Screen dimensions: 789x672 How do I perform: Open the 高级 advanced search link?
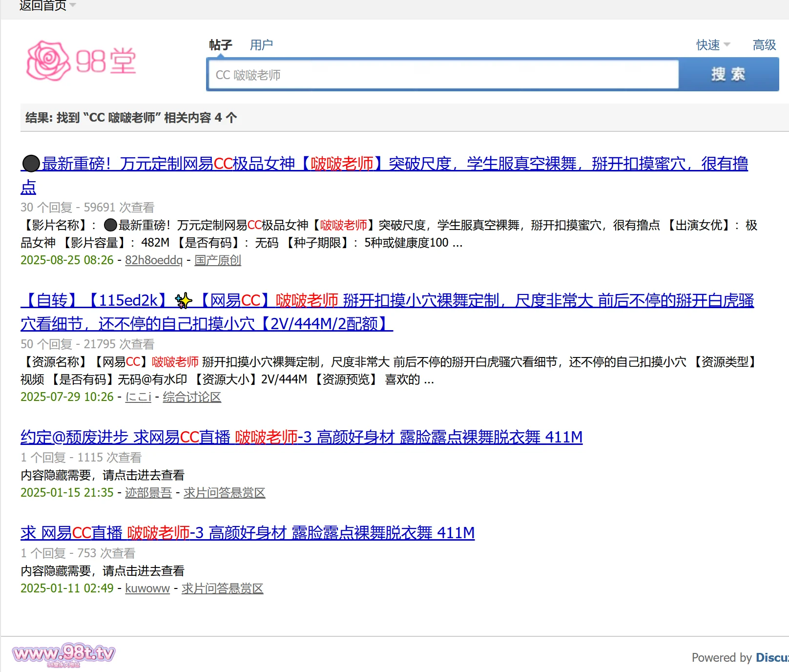[764, 45]
